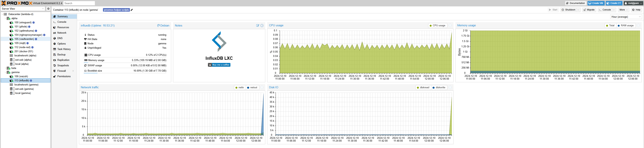Open the Network menu item

(x=64, y=33)
